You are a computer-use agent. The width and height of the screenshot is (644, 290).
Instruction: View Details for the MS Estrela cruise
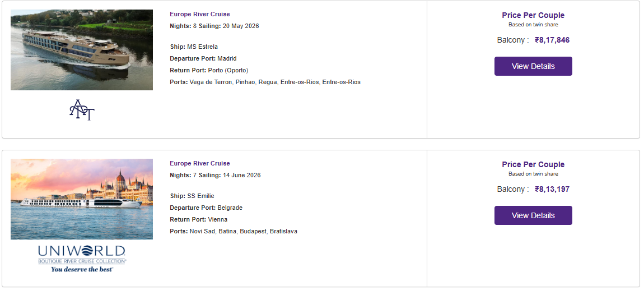(x=533, y=66)
